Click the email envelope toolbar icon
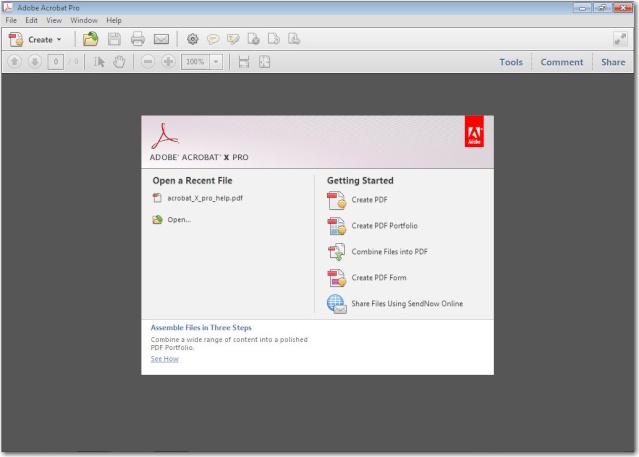Image resolution: width=639 pixels, height=457 pixels. coord(161,39)
